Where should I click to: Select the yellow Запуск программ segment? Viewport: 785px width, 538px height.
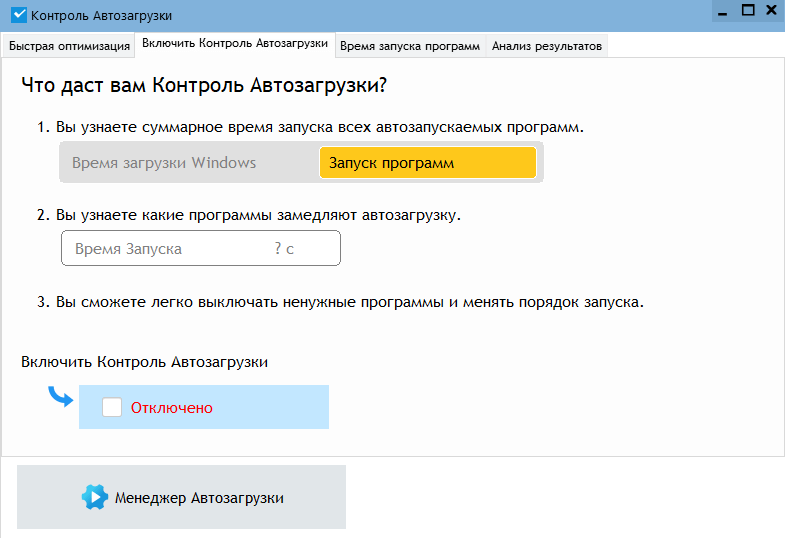click(427, 163)
